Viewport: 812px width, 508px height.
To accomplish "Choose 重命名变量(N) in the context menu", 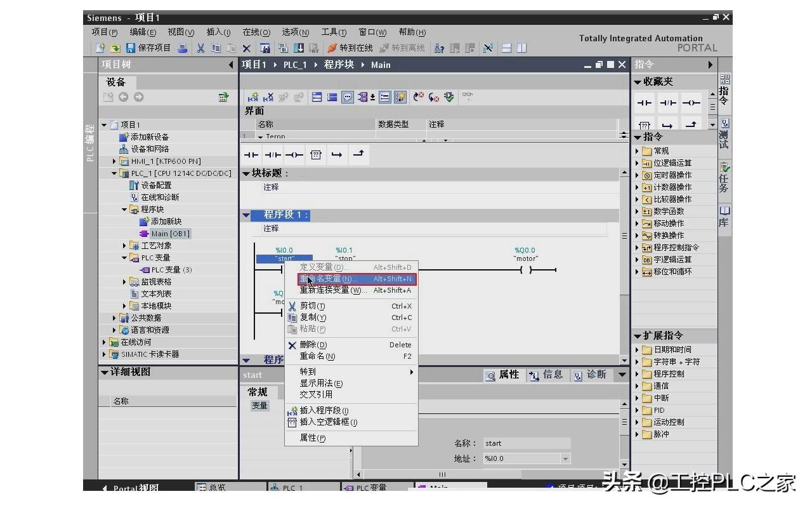I will [x=358, y=279].
